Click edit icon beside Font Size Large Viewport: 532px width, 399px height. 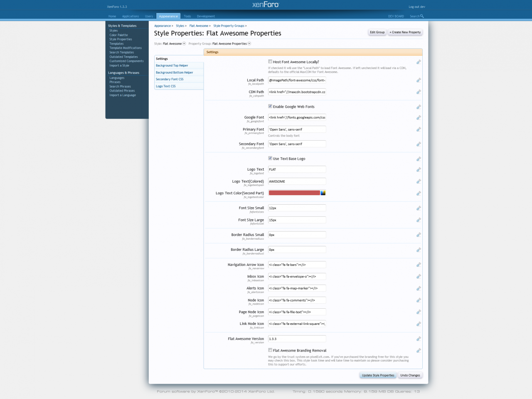(419, 220)
